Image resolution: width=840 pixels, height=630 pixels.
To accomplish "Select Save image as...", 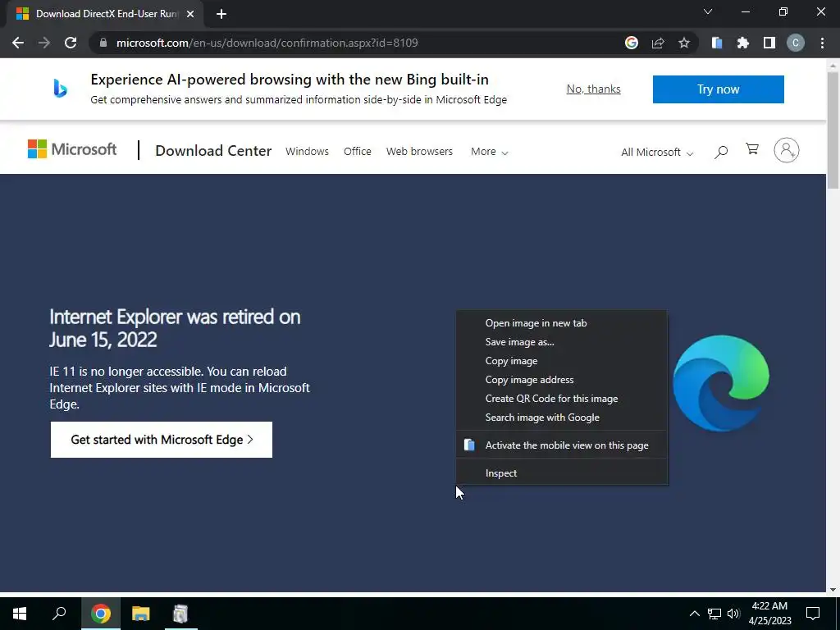I will tap(561, 342).
